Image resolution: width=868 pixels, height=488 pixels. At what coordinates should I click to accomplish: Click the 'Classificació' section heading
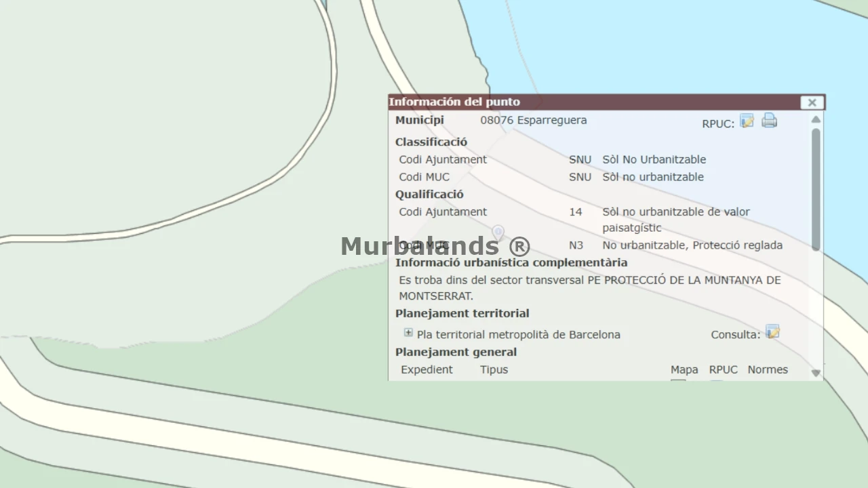(x=431, y=142)
